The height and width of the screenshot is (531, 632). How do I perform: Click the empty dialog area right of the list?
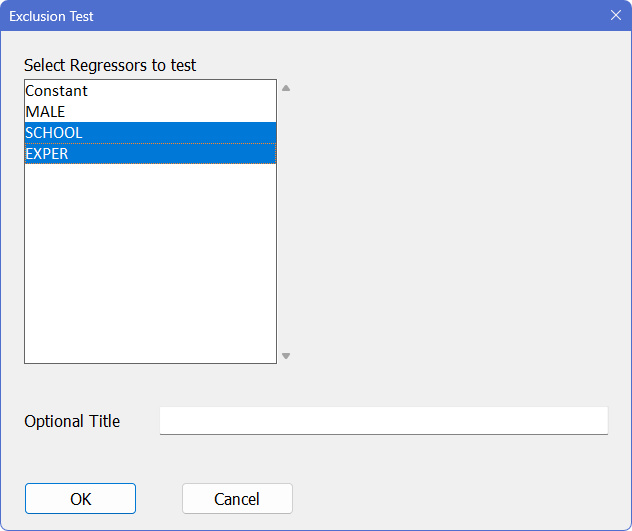coord(450,220)
